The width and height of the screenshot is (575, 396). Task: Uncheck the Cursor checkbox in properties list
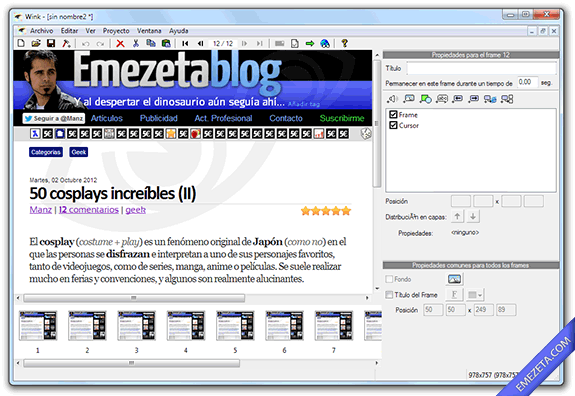tap(393, 125)
